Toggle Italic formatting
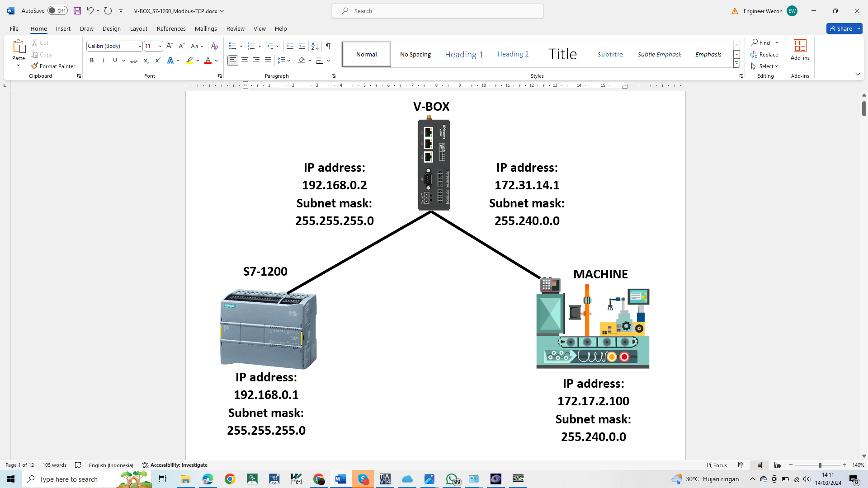Image resolution: width=868 pixels, height=488 pixels. click(x=104, y=61)
